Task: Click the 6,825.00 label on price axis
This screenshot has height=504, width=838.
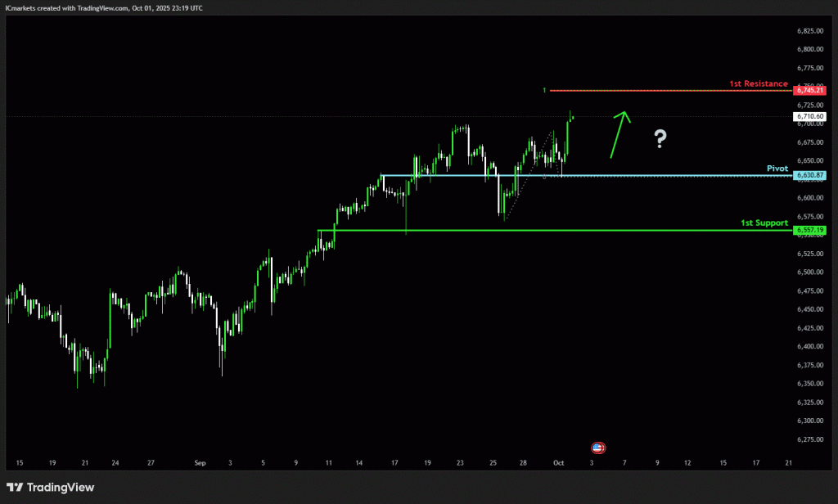Action: click(x=809, y=31)
